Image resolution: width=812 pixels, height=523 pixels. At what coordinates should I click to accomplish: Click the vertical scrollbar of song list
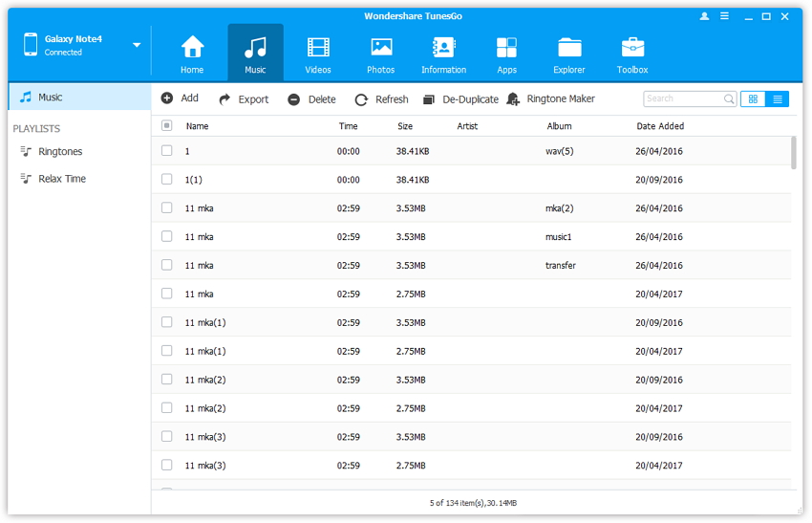[x=793, y=153]
